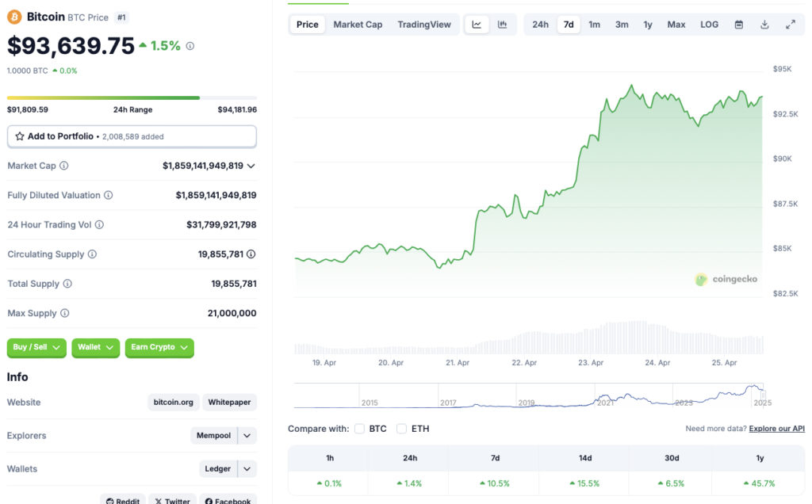Select the 24h time range

[x=540, y=25]
